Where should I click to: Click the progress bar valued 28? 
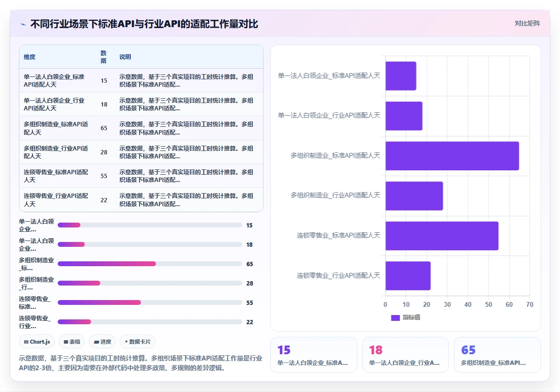tap(150, 283)
